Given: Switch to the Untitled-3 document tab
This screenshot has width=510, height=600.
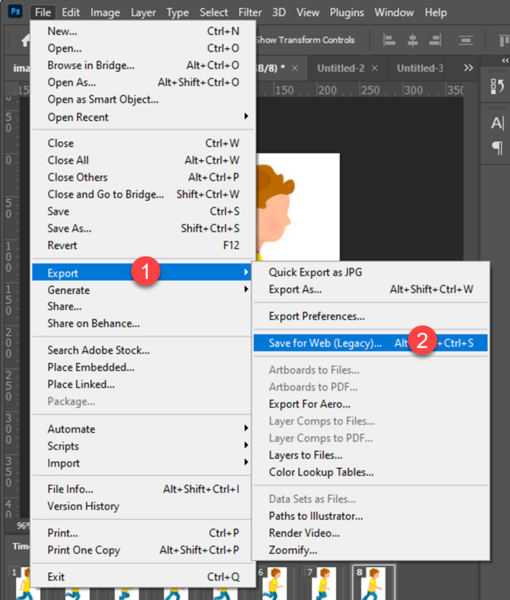Looking at the screenshot, I should (x=420, y=68).
